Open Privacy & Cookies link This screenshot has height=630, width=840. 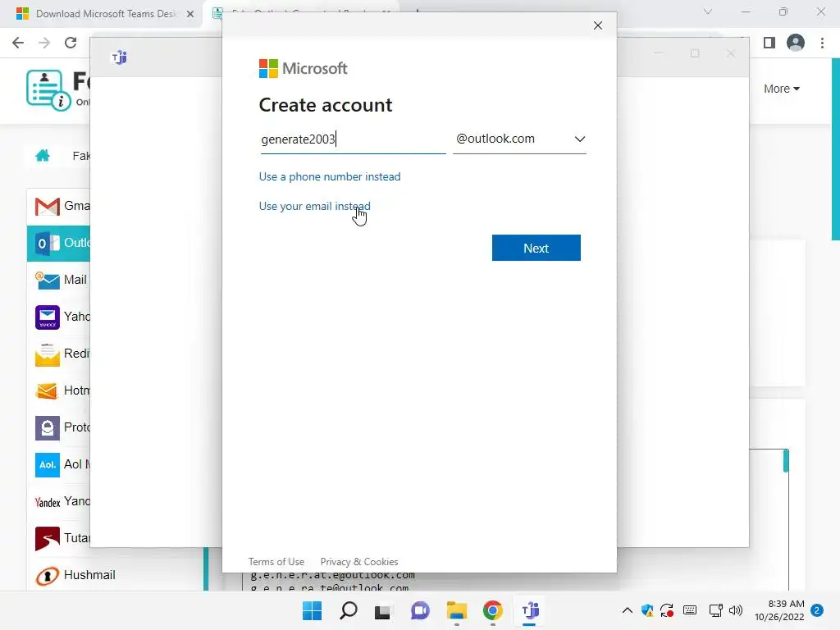tap(359, 561)
